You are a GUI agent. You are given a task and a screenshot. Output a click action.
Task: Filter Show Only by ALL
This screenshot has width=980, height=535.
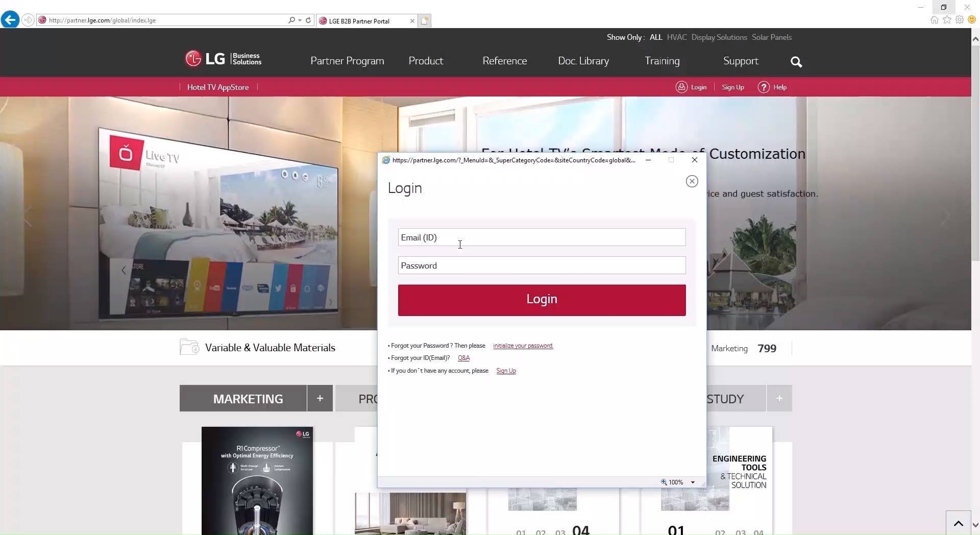pyautogui.click(x=656, y=37)
